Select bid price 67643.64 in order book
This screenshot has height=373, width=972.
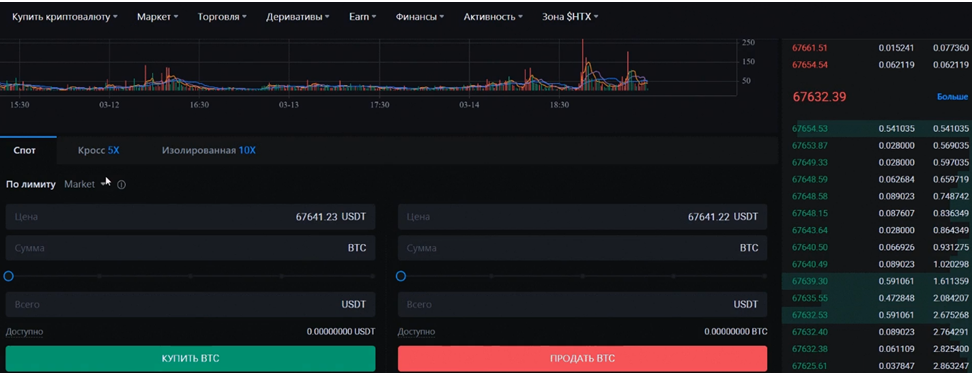coord(810,230)
